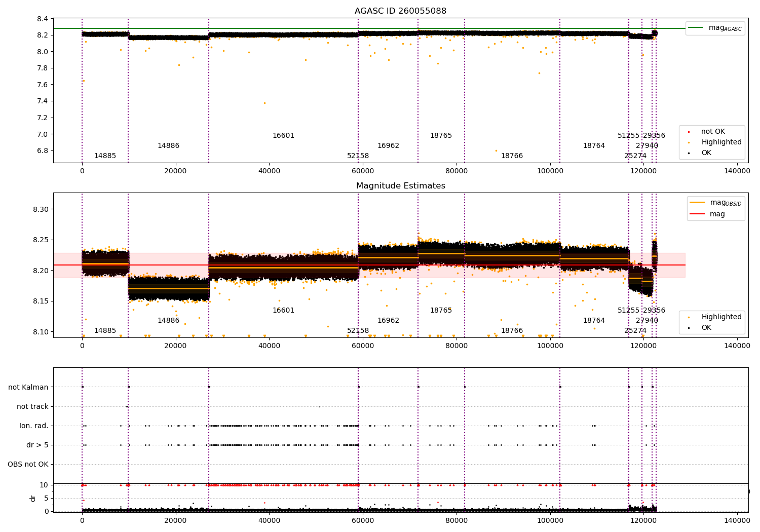Click the 8.10 y-axis tick label

pyautogui.click(x=41, y=332)
